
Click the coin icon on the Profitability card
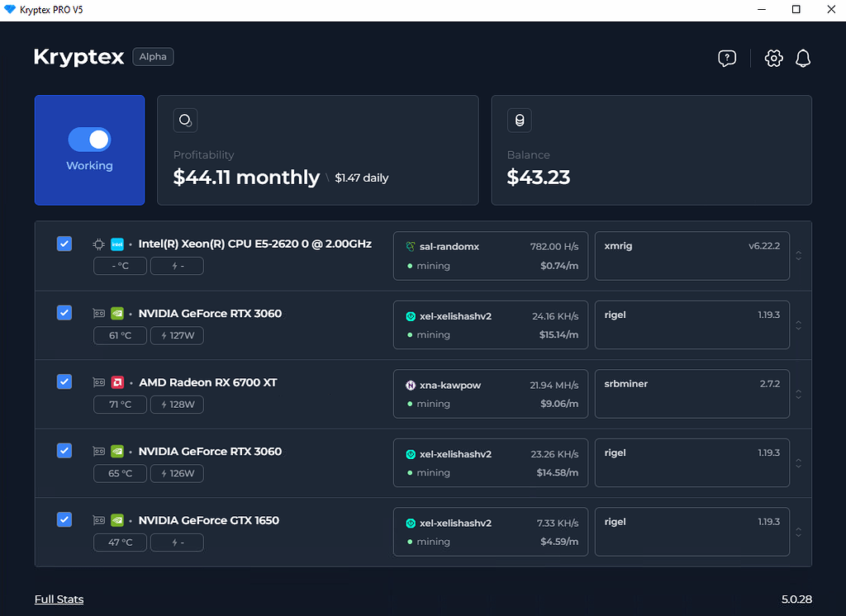pyautogui.click(x=185, y=120)
